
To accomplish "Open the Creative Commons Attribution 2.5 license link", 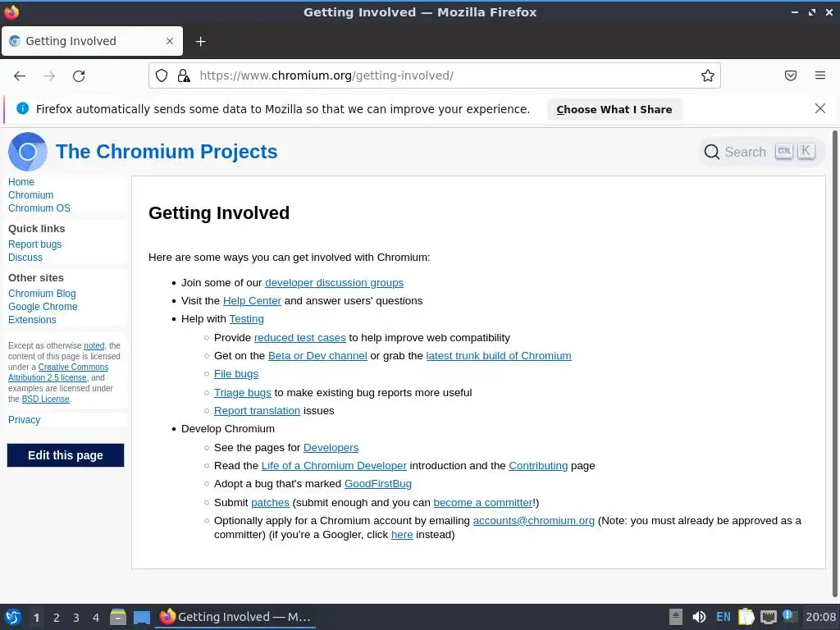I will tap(58, 372).
